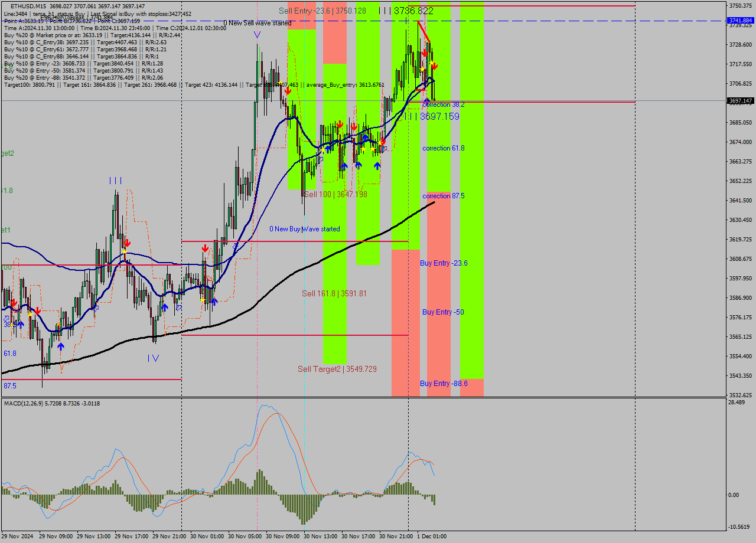Click the '30 Nov 13:00' time axis label
756x543 pixels.
tap(321, 537)
